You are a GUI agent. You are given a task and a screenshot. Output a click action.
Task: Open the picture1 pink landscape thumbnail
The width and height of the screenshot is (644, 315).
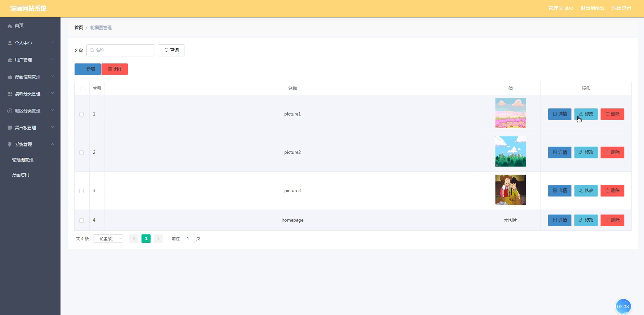[510, 113]
